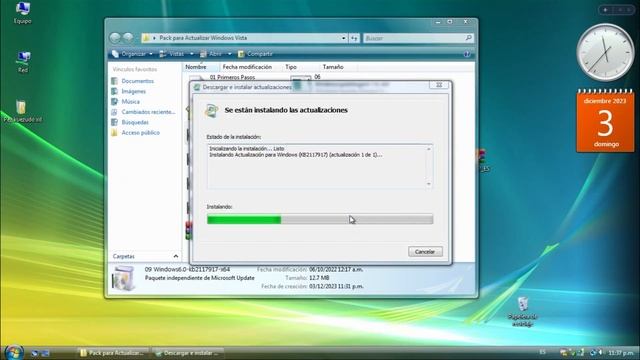
Task: Open address bar history dropdown
Action: point(343,38)
